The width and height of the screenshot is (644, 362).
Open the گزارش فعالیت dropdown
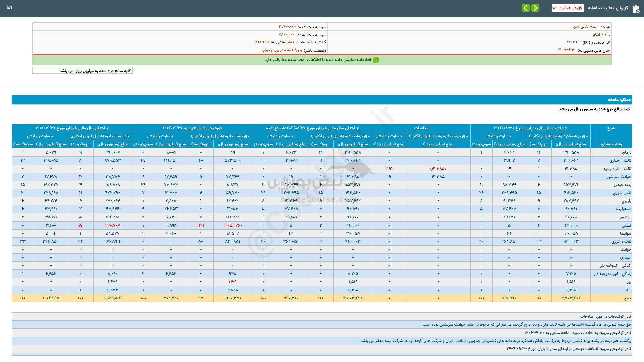568,8
